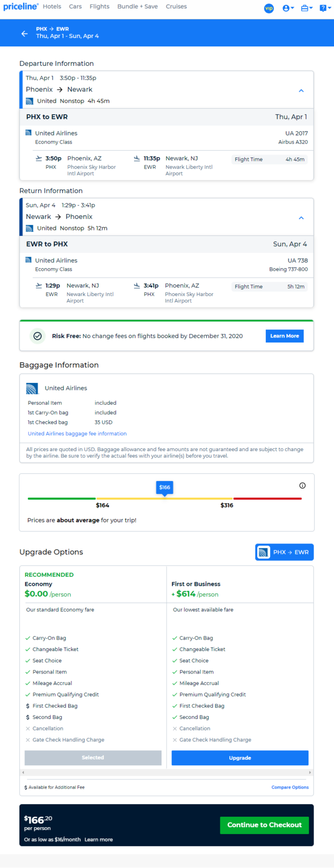334x868 pixels.
Task: Click the $166 price marker
Action: [x=165, y=488]
